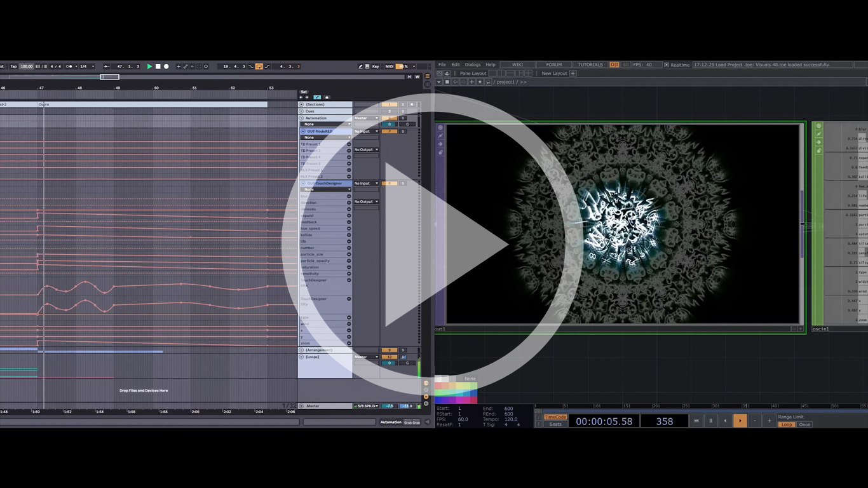Toggle the Realtime checkbox
Image resolution: width=868 pixels, height=488 pixels.
(x=666, y=65)
